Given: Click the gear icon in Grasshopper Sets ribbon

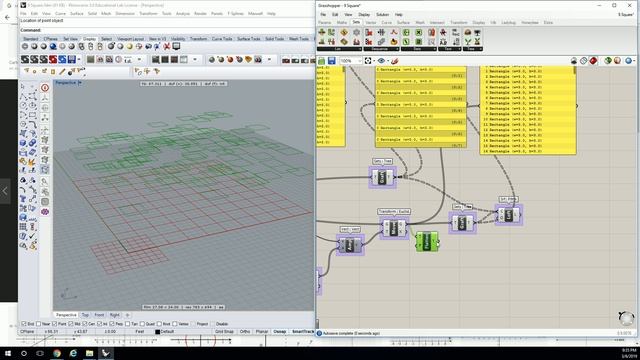Looking at the screenshot, I should point(357,33).
